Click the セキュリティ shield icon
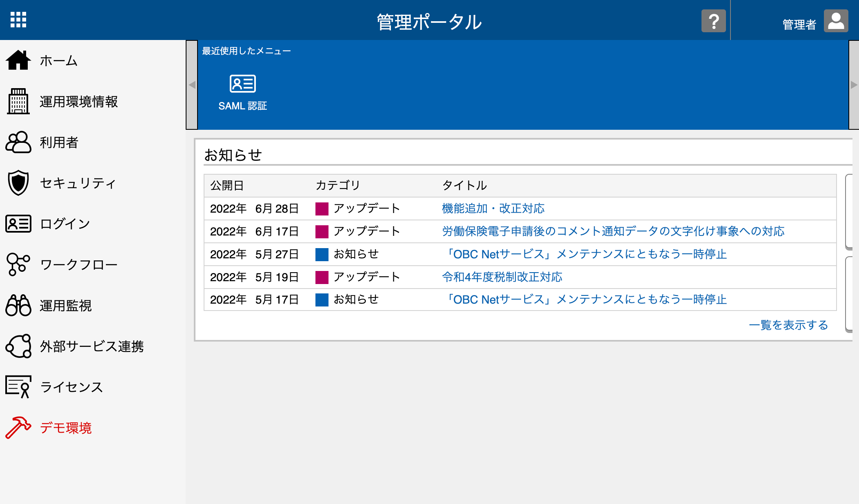859x504 pixels. [18, 183]
